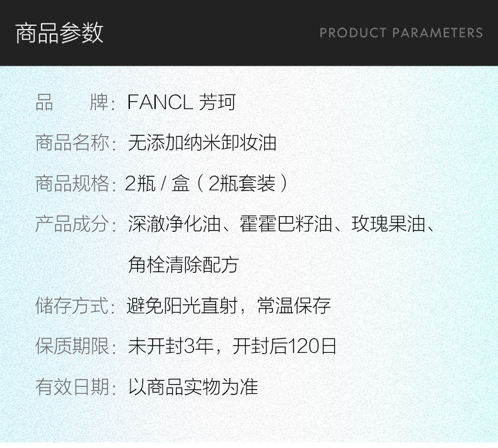Click ingredient 霍霍巴籽油
Image resolution: width=498 pixels, height=448 pixels.
286,224
